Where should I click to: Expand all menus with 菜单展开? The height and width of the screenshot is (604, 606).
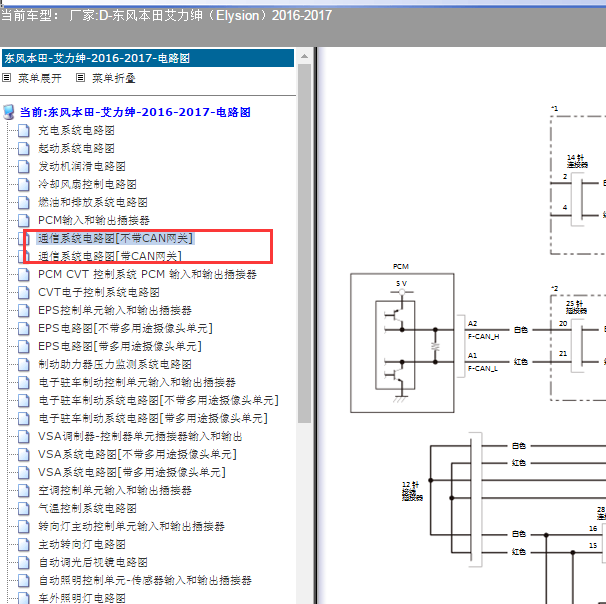[x=39, y=78]
